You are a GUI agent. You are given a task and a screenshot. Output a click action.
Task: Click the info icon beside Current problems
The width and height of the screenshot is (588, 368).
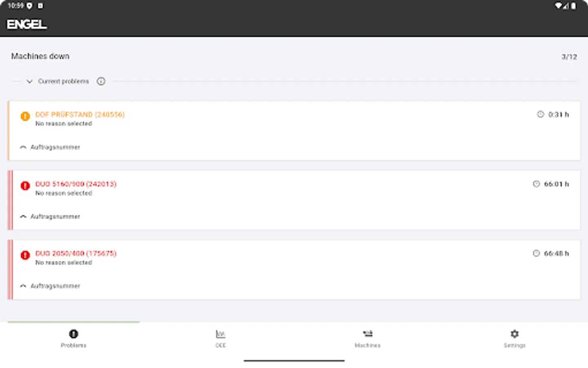point(101,81)
